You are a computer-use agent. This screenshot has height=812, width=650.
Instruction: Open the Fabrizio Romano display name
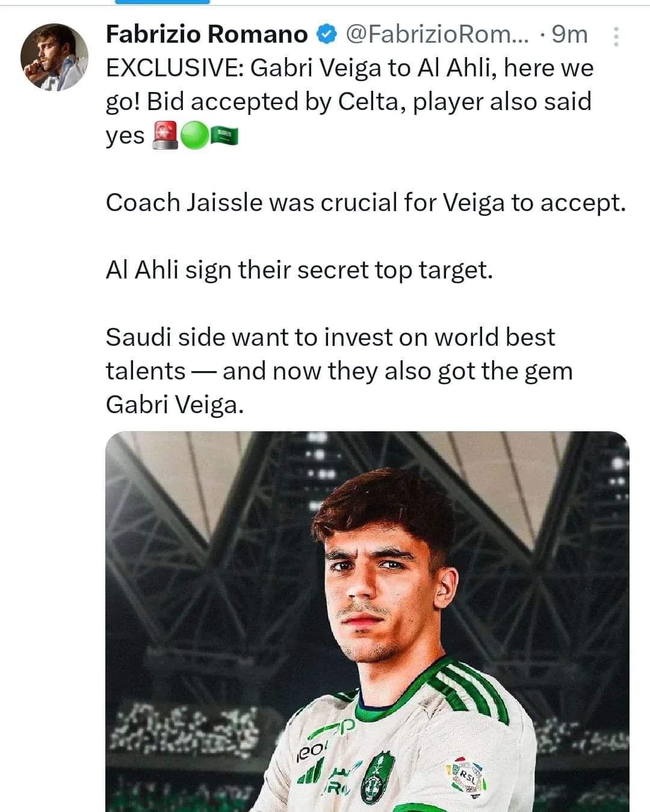coord(206,34)
